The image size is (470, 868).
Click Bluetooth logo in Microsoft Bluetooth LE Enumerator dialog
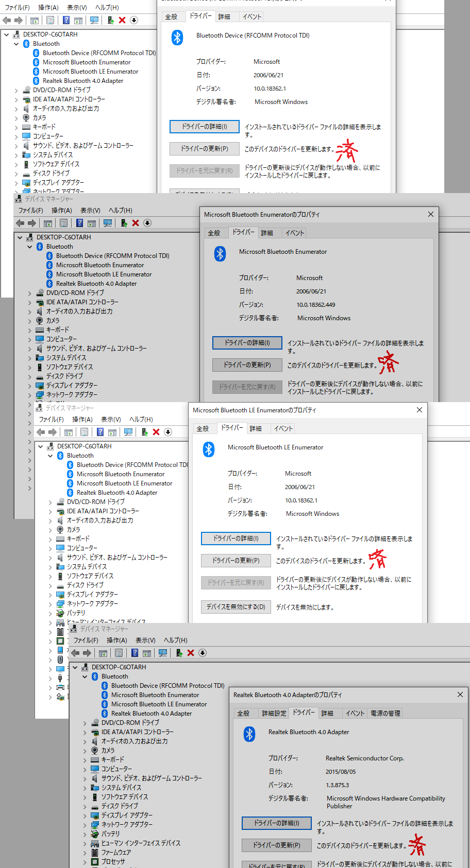pyautogui.click(x=209, y=449)
